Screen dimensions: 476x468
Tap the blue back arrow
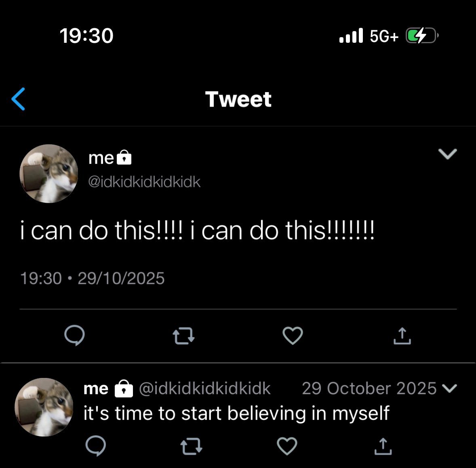pos(18,99)
